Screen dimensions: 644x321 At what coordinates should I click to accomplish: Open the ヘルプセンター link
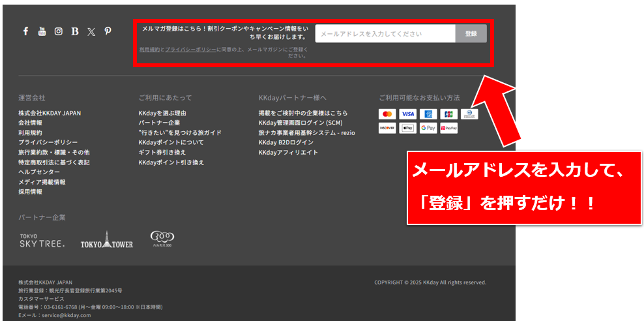39,172
